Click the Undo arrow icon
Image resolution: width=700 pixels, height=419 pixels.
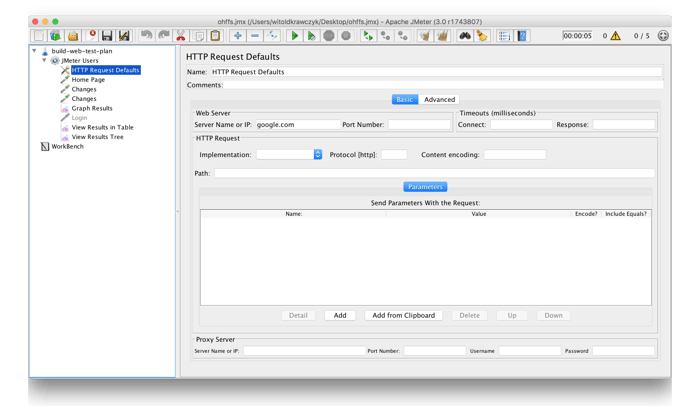(x=146, y=36)
